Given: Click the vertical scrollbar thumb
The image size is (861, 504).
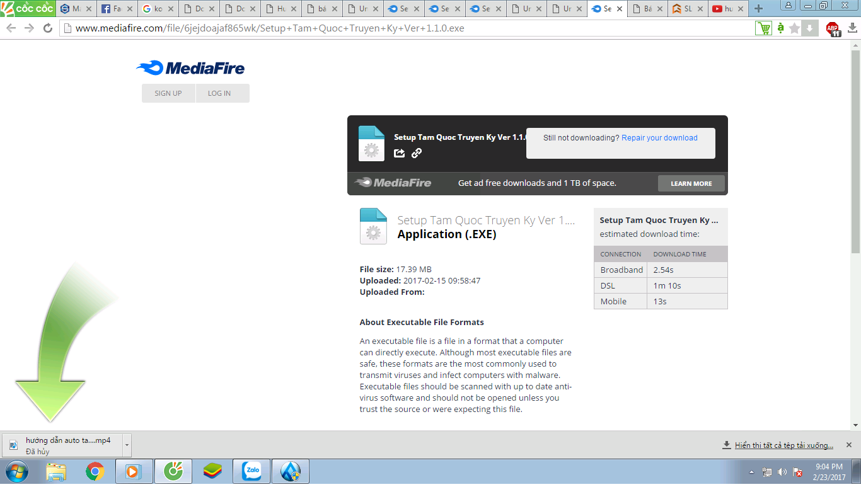Looking at the screenshot, I should click(855, 151).
